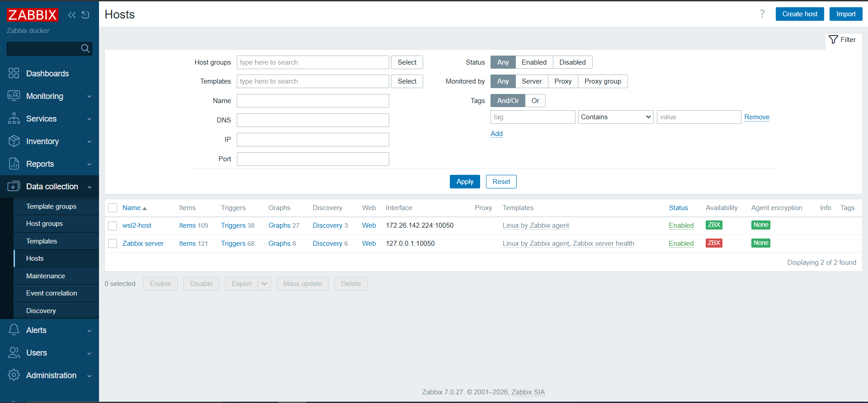The height and width of the screenshot is (403, 868).
Task: Set Status filter to Disabled
Action: point(572,62)
